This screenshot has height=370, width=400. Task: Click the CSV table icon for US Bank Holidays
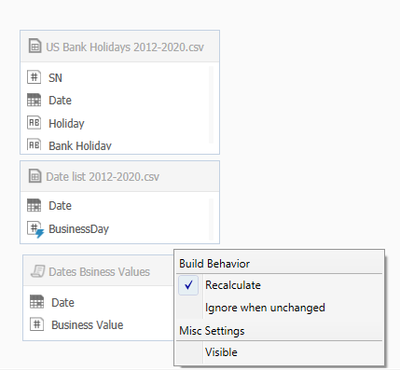[35, 46]
